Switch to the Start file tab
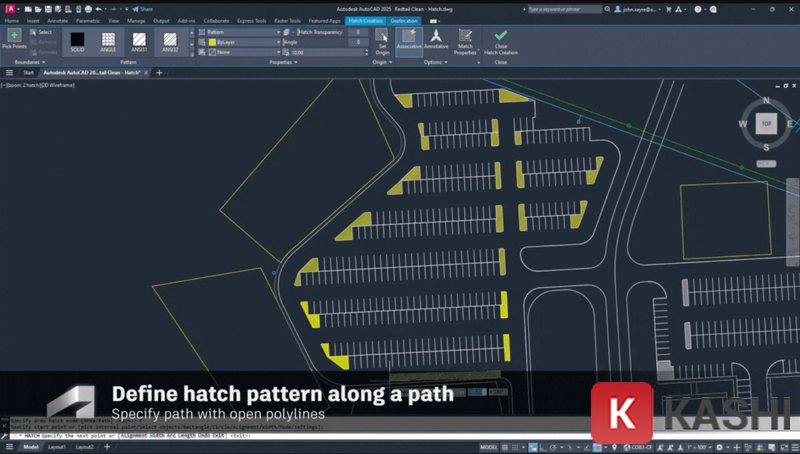Image resolution: width=800 pixels, height=454 pixels. [29, 73]
